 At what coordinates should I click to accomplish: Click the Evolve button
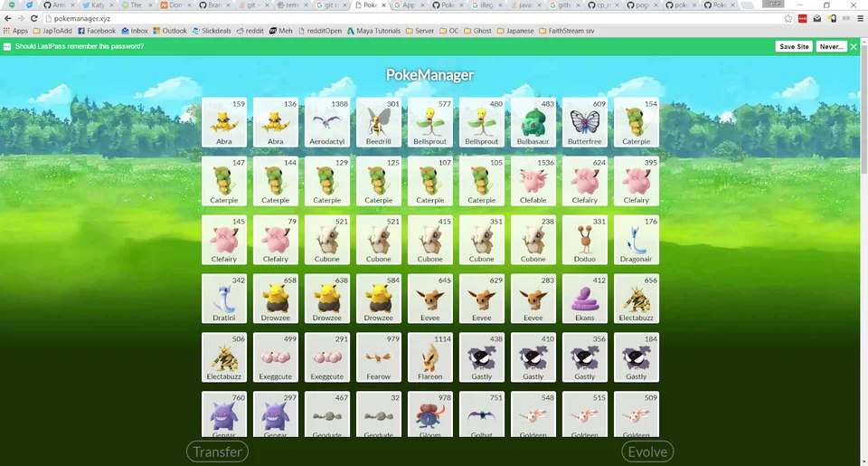[647, 452]
